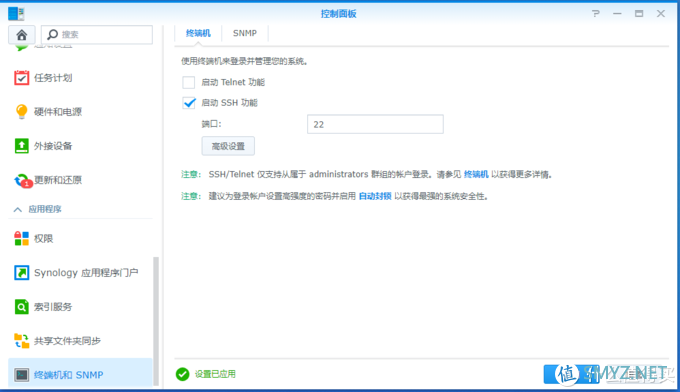Open the Auto Block (自动封锁) link
Image resolution: width=680 pixels, height=392 pixels.
point(375,196)
